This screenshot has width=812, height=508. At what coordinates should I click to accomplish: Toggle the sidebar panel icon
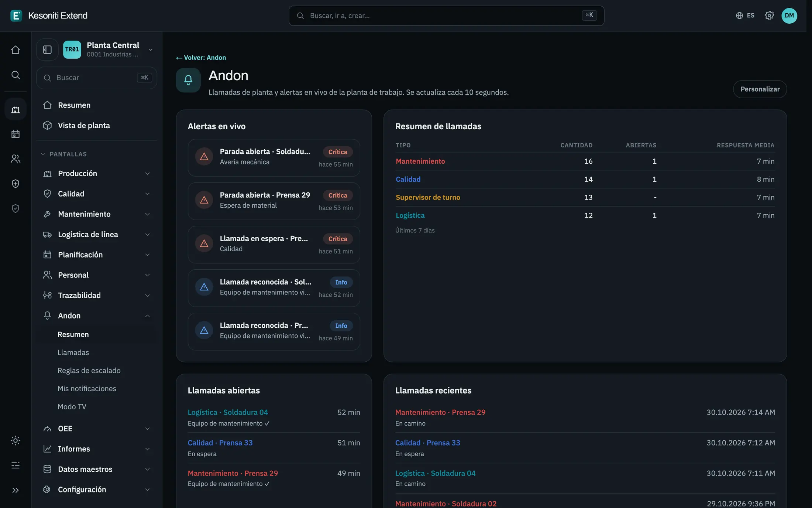click(x=47, y=50)
